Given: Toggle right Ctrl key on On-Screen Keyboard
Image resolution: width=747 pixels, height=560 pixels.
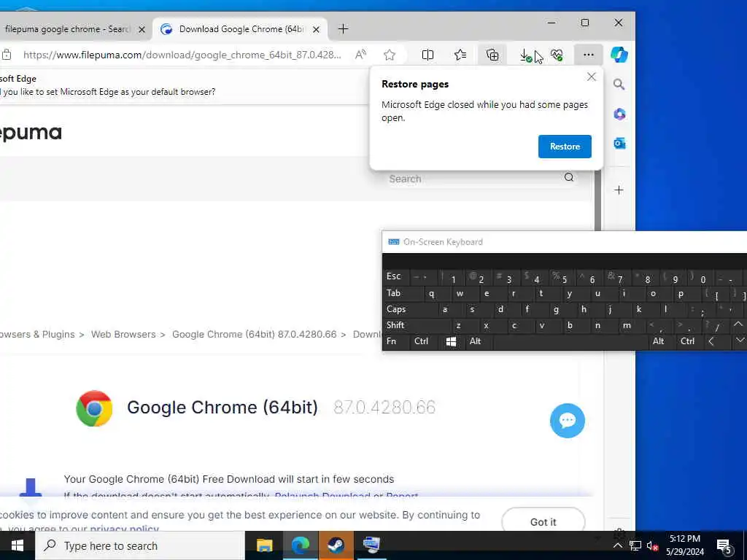Looking at the screenshot, I should (689, 341).
